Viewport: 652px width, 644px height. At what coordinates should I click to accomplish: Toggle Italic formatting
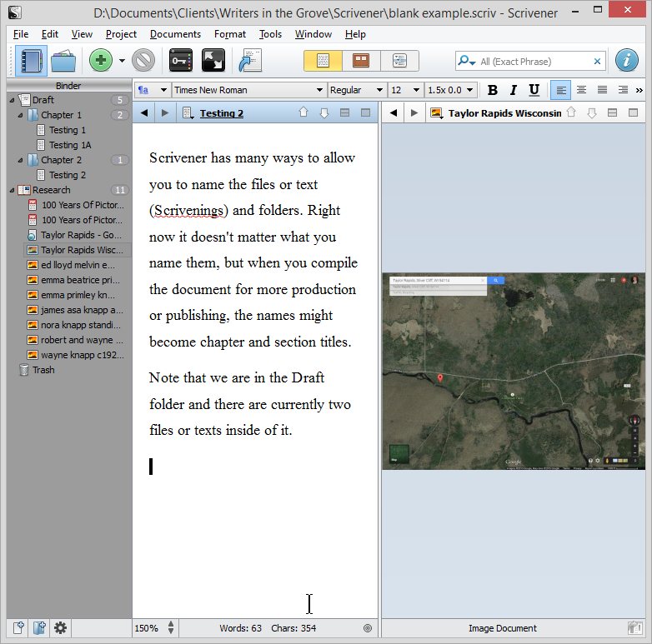513,90
